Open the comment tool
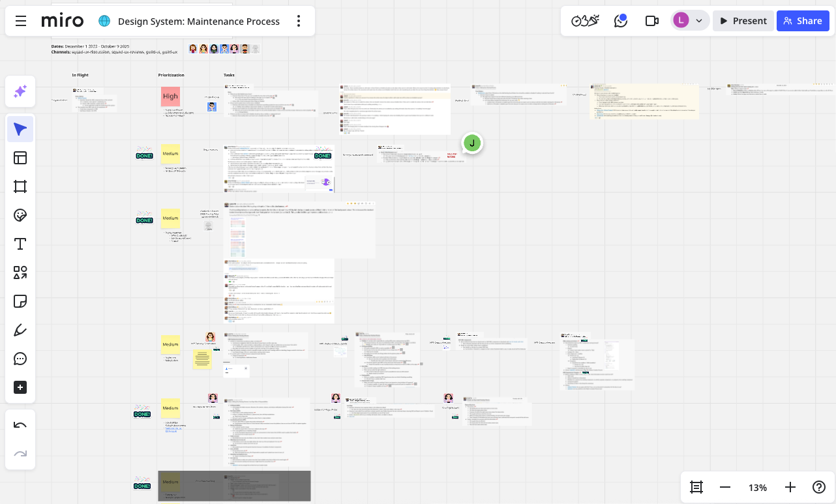The width and height of the screenshot is (836, 504). pyautogui.click(x=20, y=358)
